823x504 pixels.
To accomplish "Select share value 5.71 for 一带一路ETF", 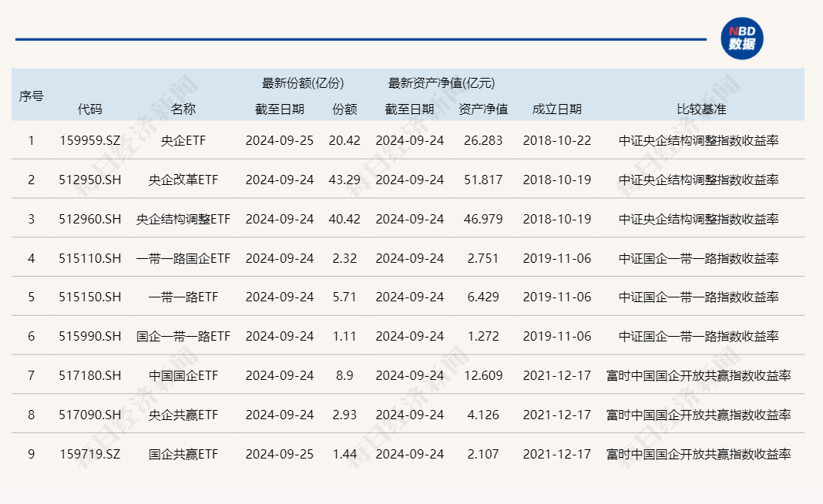I will [344, 297].
